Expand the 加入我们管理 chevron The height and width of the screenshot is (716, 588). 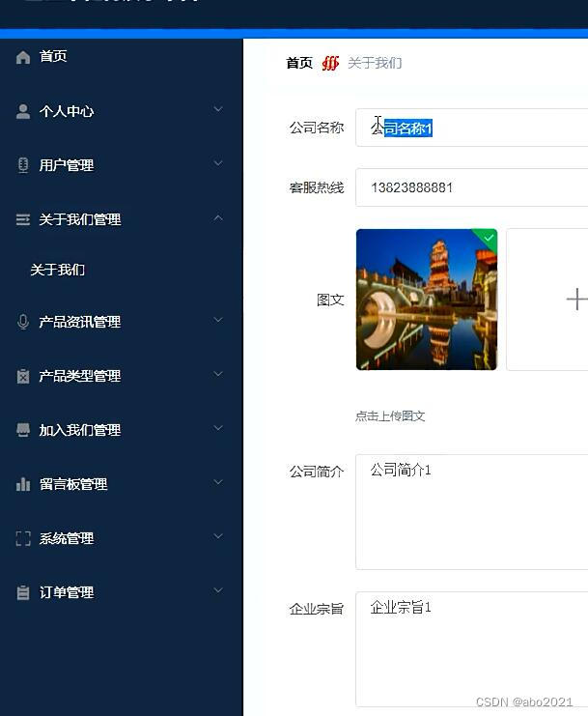point(218,428)
